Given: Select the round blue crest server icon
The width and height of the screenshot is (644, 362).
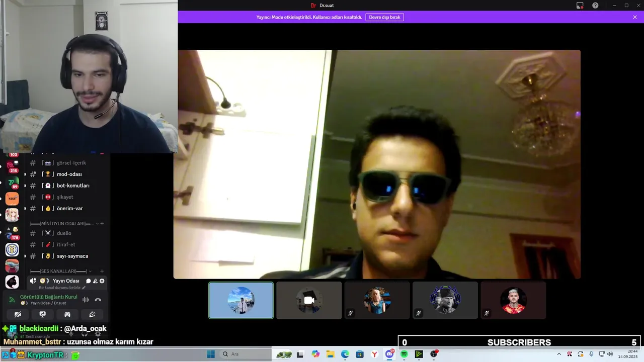Looking at the screenshot, I should pos(12,249).
